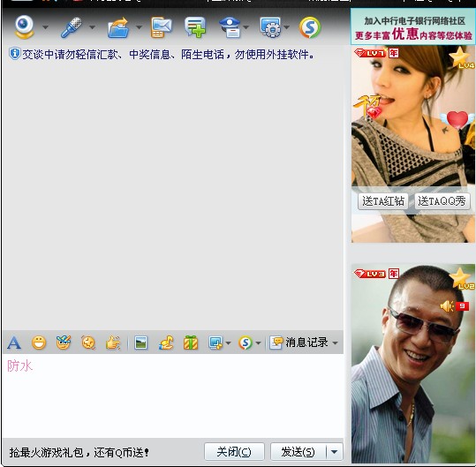Open the game gift pack promo link
This screenshot has width=476, height=467.
point(79,453)
